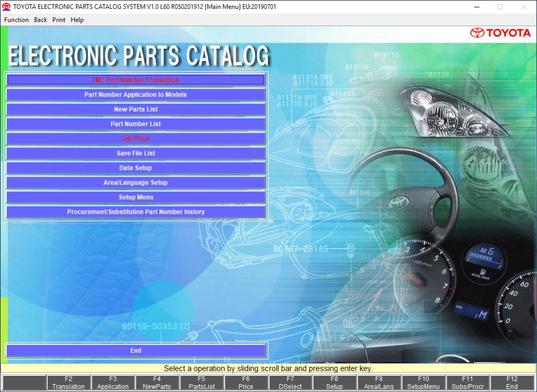Select TMC Part Number Translation
Screen dimensions: 537x392
135,80
